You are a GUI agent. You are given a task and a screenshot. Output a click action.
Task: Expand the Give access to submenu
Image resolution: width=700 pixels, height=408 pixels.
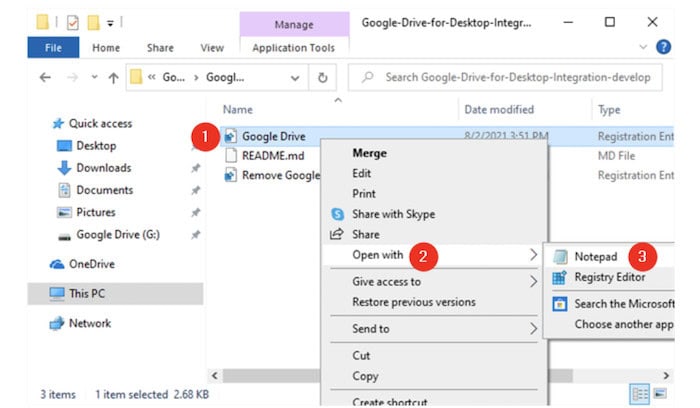433,282
